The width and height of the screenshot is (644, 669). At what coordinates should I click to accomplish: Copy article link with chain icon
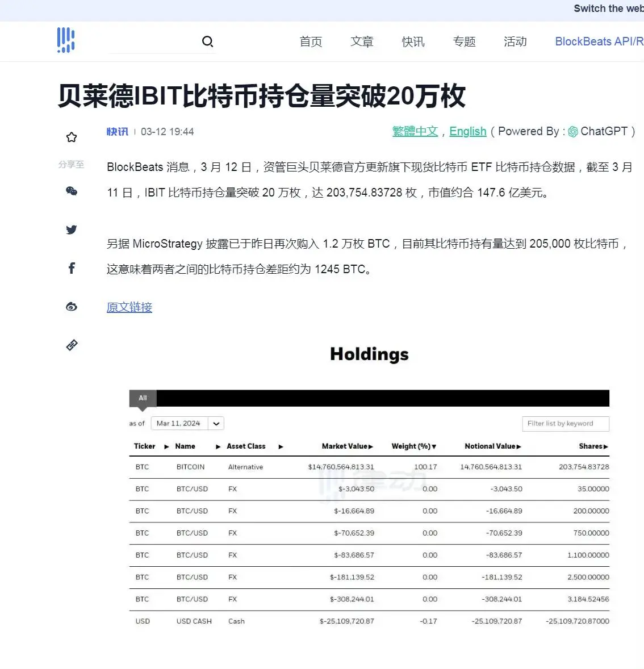(72, 345)
